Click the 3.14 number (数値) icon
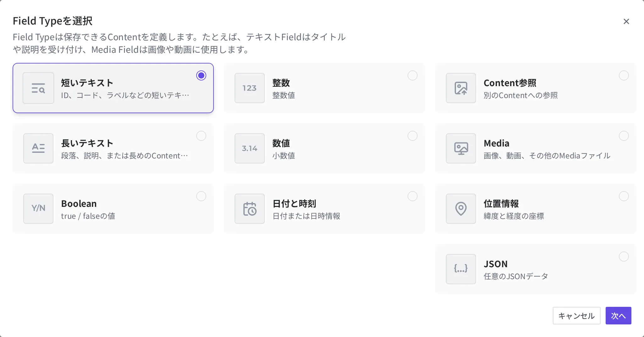644x337 pixels. tap(250, 148)
